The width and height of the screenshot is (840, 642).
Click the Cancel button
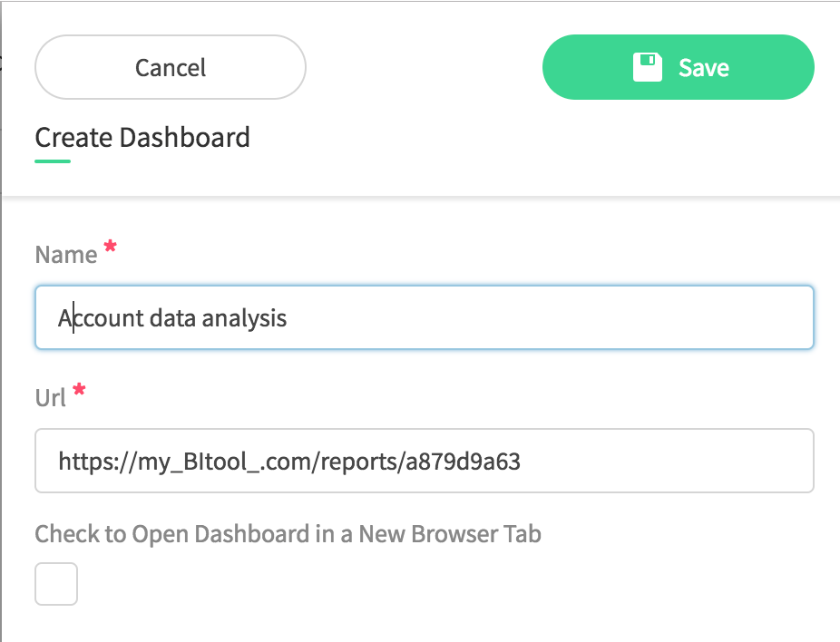(x=171, y=67)
